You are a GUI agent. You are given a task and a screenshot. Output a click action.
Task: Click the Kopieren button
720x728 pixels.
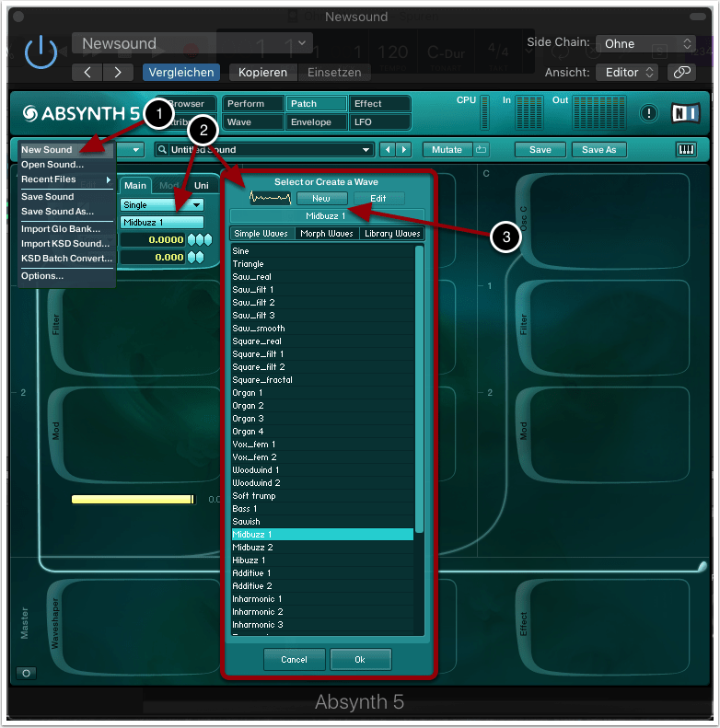(x=262, y=73)
